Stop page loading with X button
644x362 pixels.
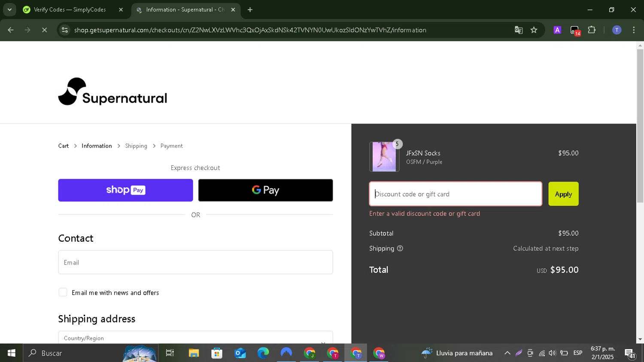point(44,30)
